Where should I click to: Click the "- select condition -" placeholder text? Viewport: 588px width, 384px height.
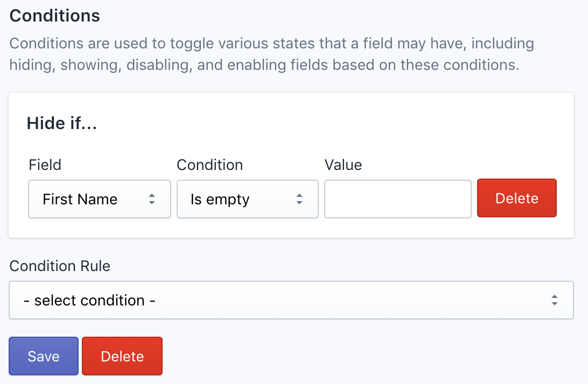89,300
